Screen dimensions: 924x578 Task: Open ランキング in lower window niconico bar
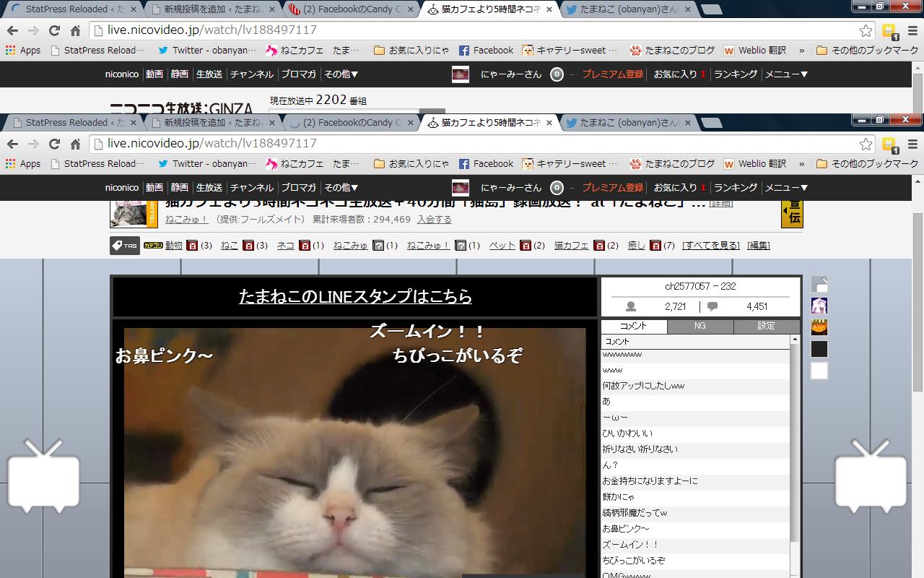click(x=736, y=188)
